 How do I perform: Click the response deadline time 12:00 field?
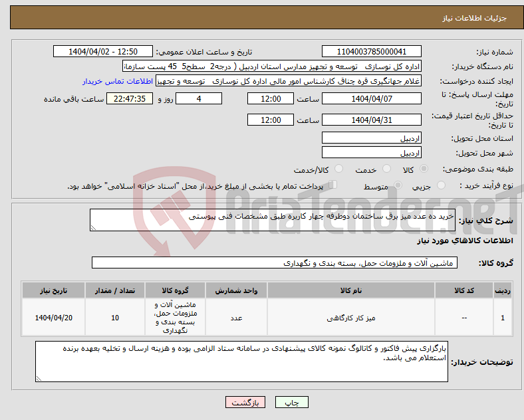pos(271,98)
